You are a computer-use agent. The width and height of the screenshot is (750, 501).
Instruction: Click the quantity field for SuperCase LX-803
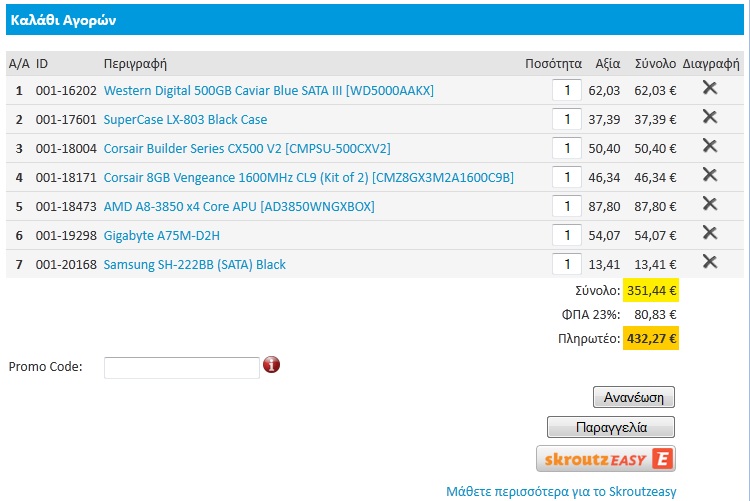(567, 119)
